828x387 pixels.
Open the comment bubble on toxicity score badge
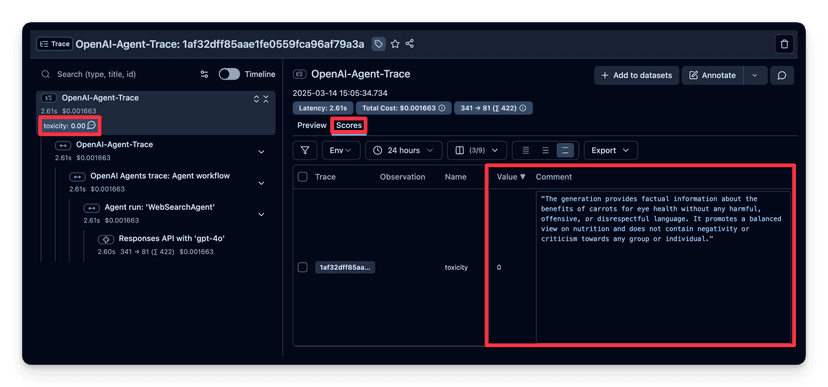click(92, 126)
